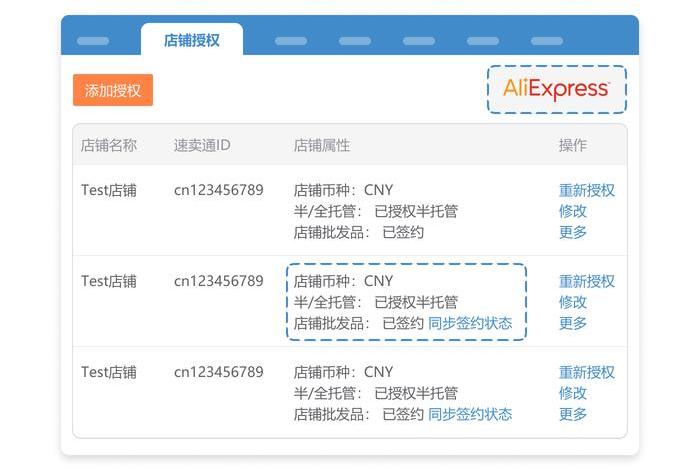Click the 店铺属性 column header
This screenshot has height=470, width=700.
[x=322, y=146]
